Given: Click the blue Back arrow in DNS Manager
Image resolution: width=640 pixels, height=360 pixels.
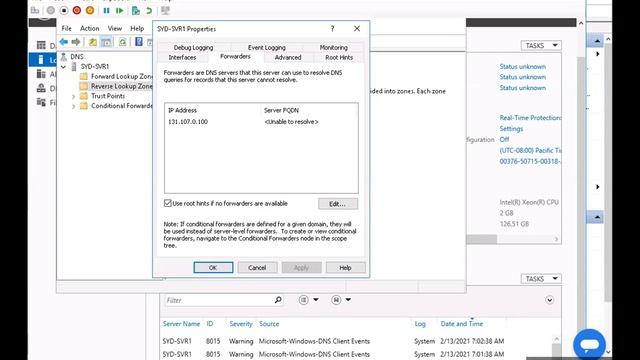Looking at the screenshot, I should pyautogui.click(x=64, y=42).
